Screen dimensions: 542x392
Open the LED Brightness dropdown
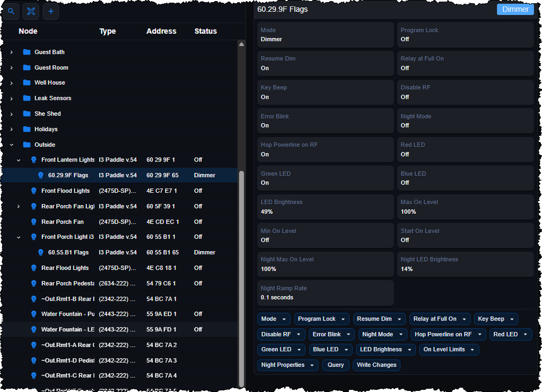point(385,350)
